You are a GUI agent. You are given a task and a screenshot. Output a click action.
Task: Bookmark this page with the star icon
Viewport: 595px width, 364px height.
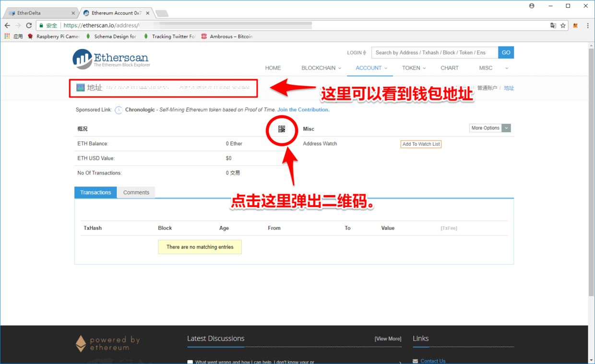click(563, 25)
